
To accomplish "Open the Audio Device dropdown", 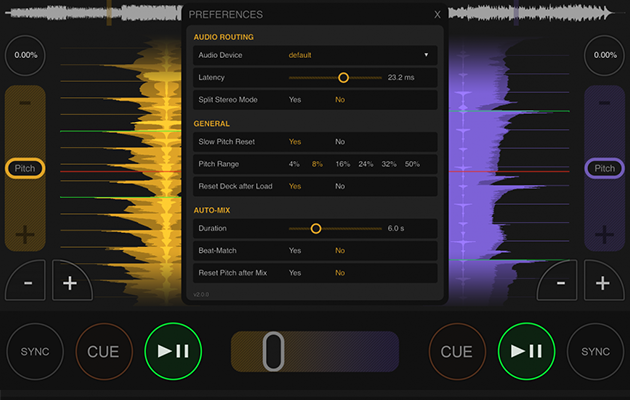I will coord(360,55).
